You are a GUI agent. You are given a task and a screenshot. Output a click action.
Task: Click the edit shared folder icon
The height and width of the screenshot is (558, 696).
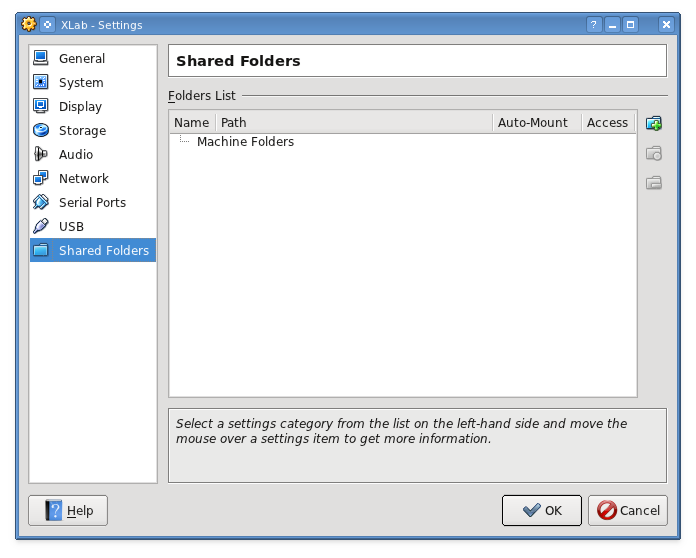point(654,153)
